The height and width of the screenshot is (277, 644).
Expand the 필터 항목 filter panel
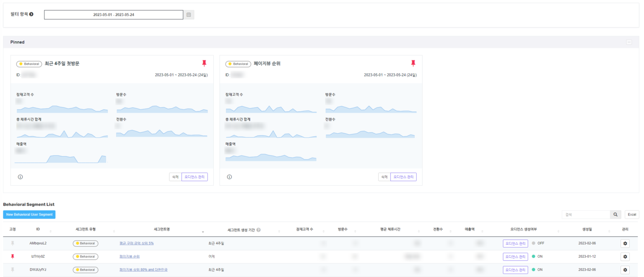click(31, 14)
